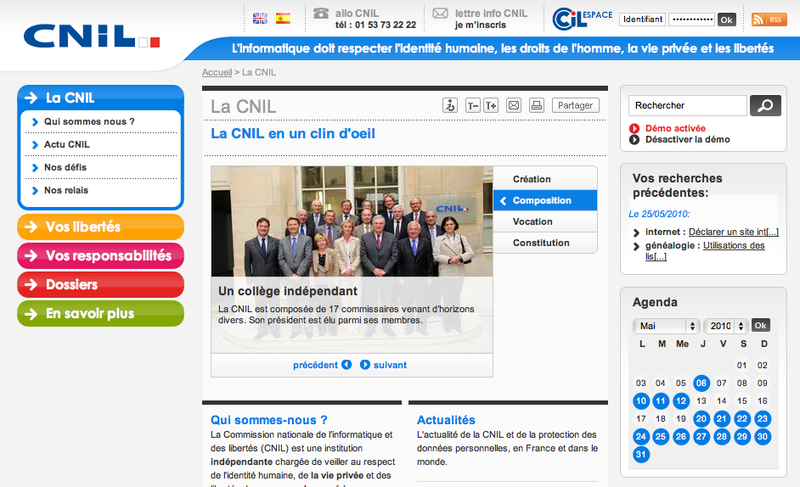The height and width of the screenshot is (487, 800).
Task: Click je m'inscris newsletter link
Action: coord(481,25)
